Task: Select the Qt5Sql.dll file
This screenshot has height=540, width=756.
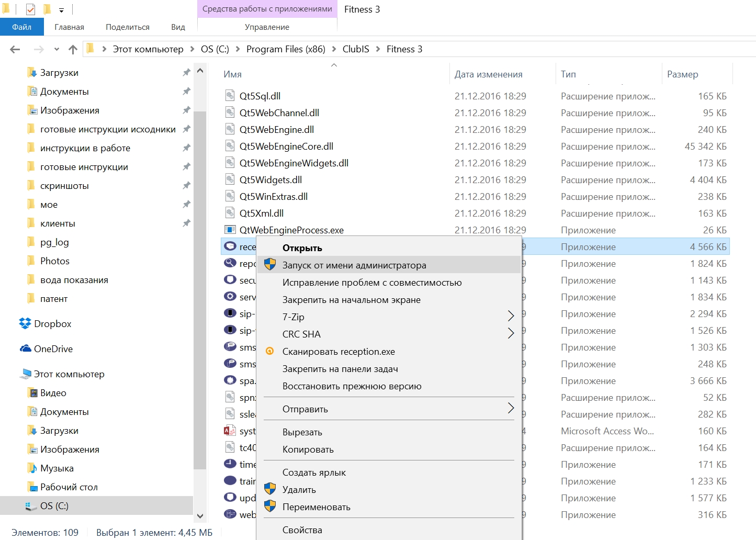Action: click(x=259, y=96)
